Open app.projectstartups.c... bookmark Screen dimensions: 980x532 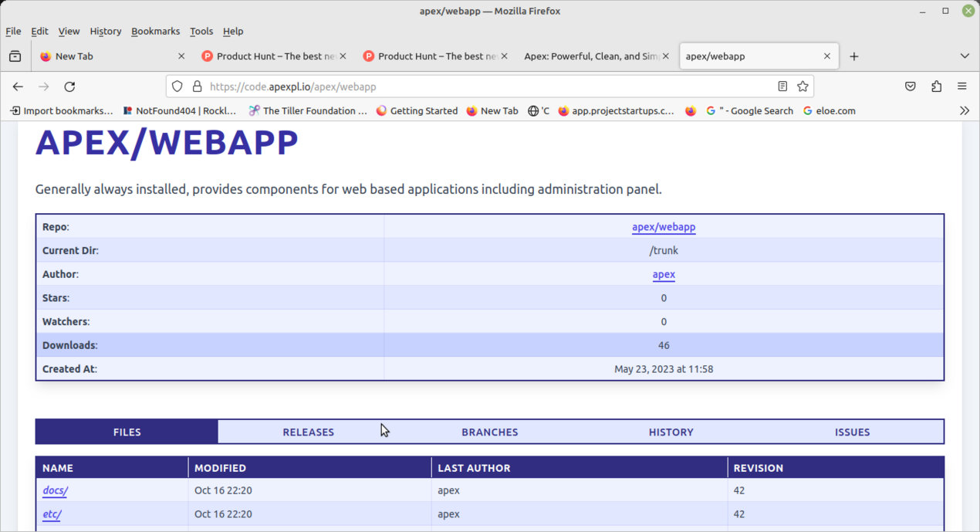[616, 110]
